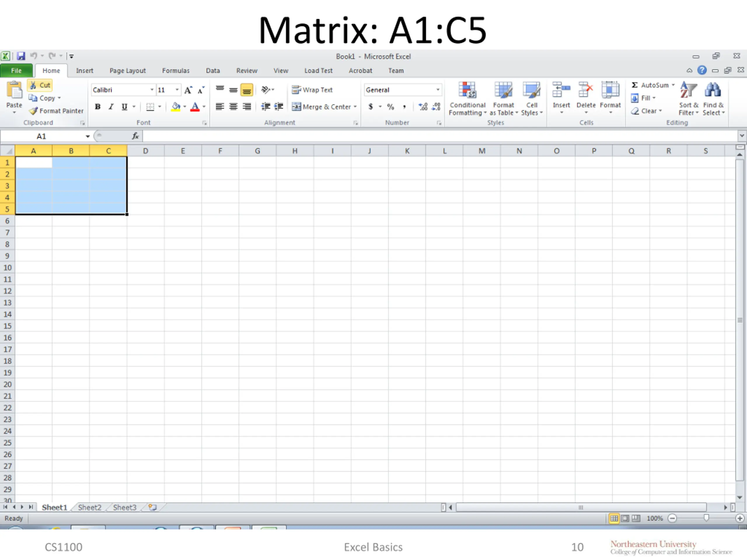Image resolution: width=747 pixels, height=560 pixels.
Task: Switch to the Formulas ribbon tab
Action: pyautogui.click(x=176, y=71)
